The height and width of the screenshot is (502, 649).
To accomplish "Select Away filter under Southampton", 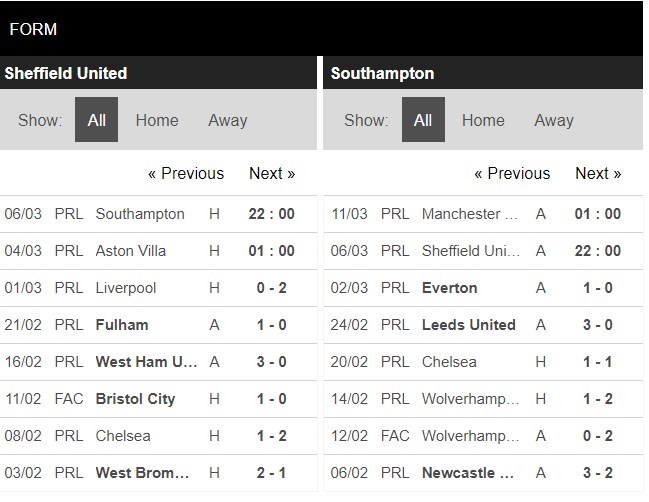I will point(553,120).
